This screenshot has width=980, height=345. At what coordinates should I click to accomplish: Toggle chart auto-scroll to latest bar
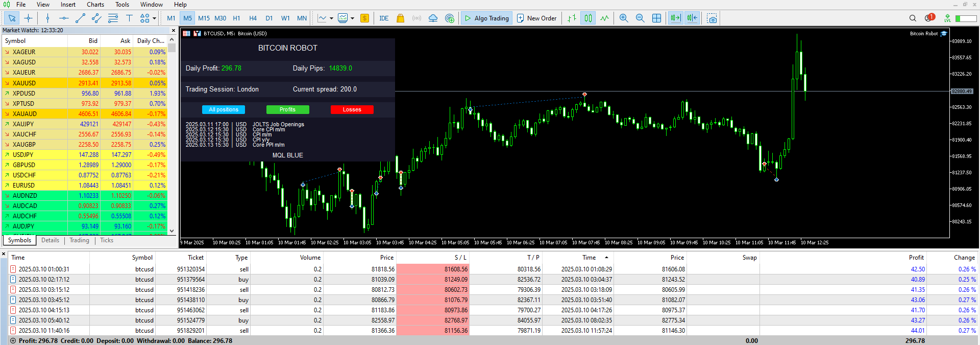(x=675, y=18)
